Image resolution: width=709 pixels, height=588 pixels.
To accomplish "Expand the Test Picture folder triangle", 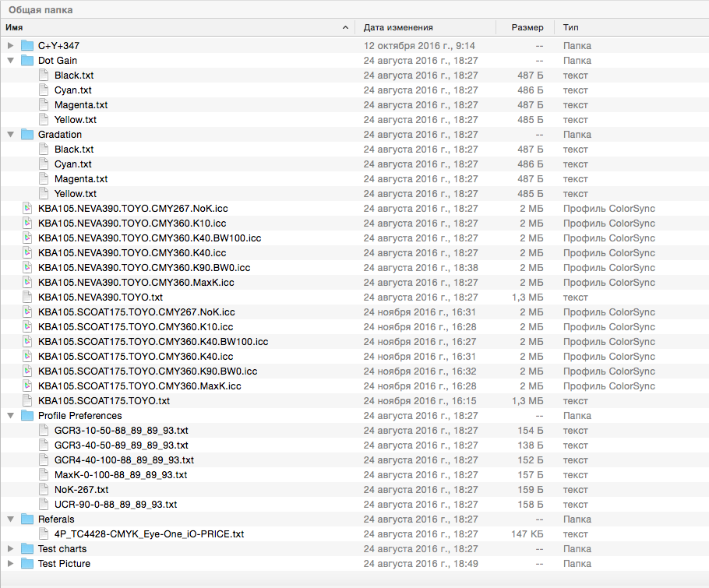I will (10, 564).
